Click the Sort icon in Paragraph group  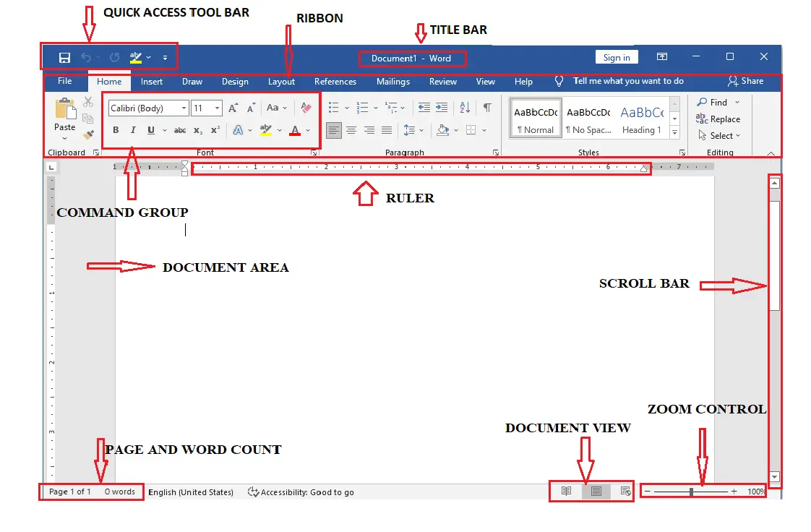[x=465, y=108]
